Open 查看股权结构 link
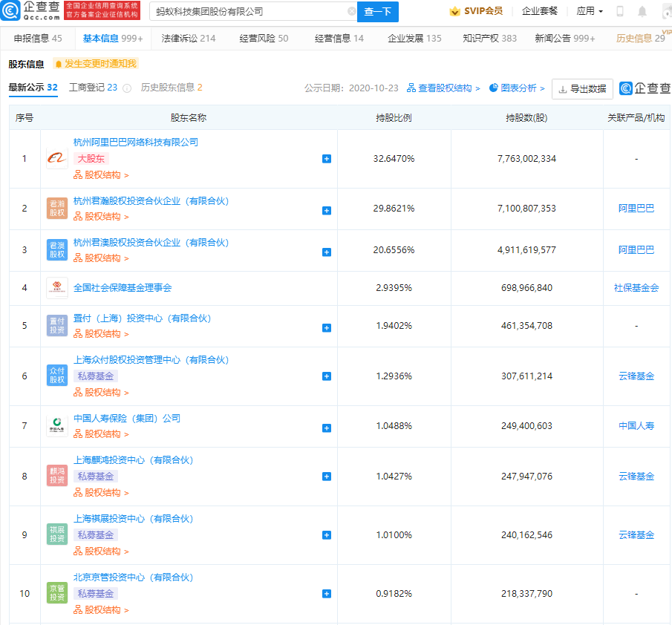The width and height of the screenshot is (672, 625). (x=443, y=88)
